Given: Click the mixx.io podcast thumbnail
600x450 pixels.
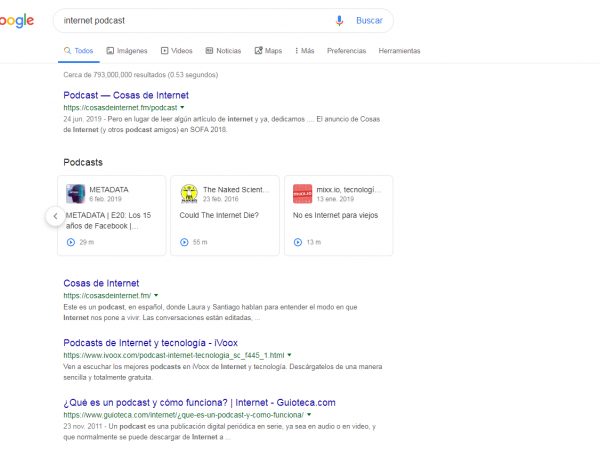Looking at the screenshot, I should tap(302, 194).
